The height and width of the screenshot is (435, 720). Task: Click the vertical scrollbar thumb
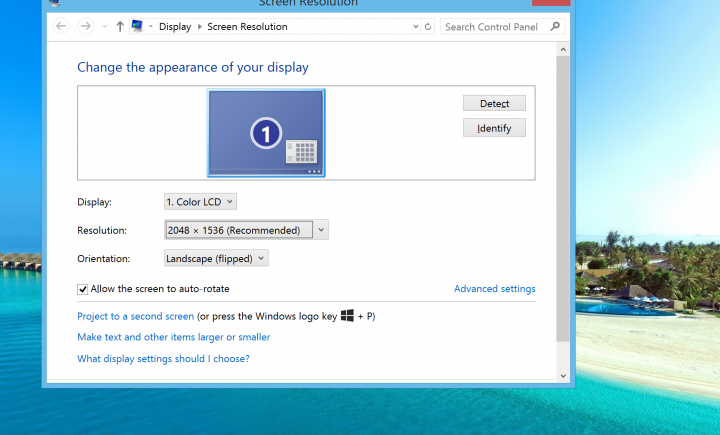(x=563, y=198)
